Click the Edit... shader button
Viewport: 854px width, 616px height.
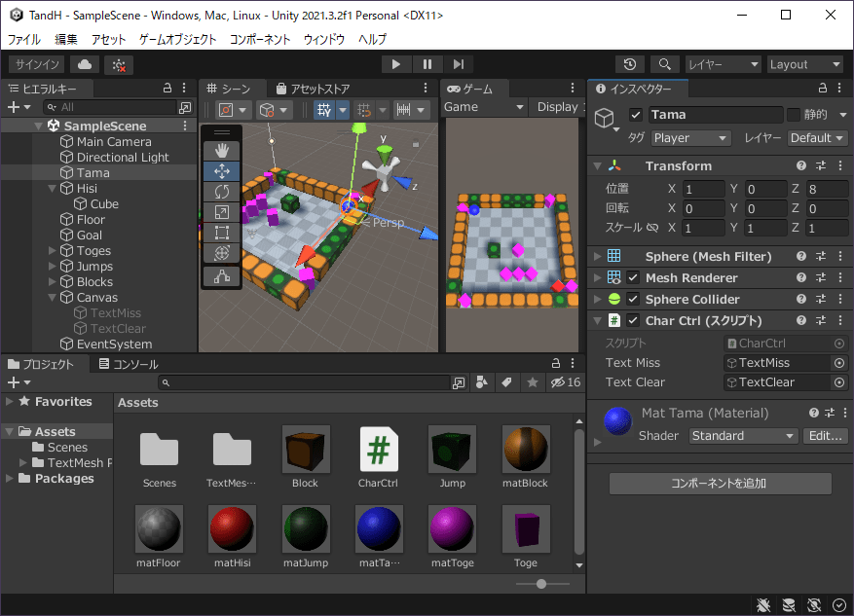[x=825, y=436]
